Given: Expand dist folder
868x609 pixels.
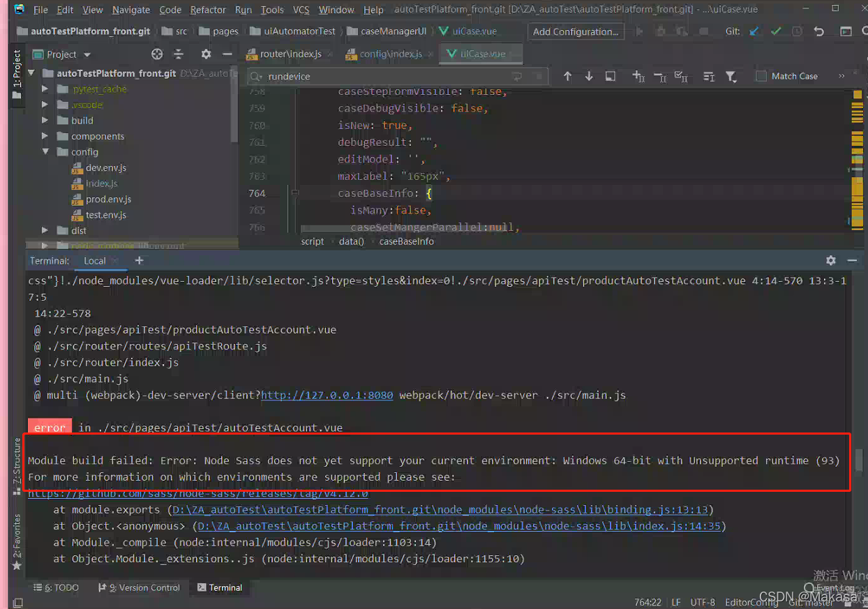Looking at the screenshot, I should point(45,230).
